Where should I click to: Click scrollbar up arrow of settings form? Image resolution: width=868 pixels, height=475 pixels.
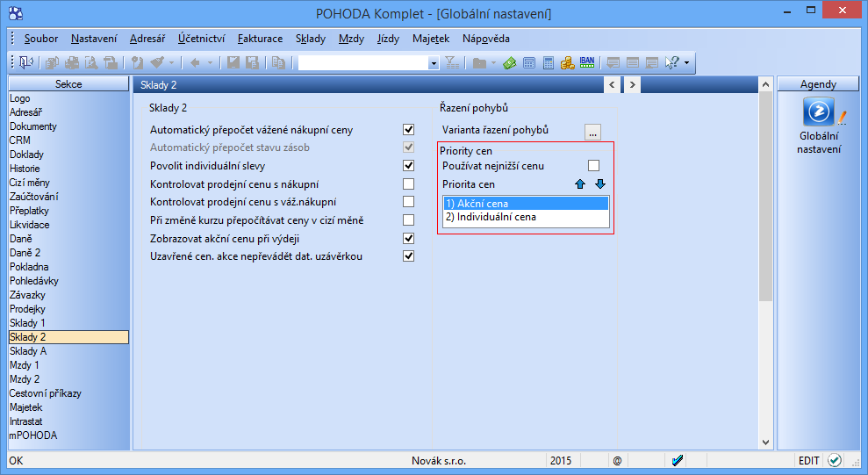(765, 84)
